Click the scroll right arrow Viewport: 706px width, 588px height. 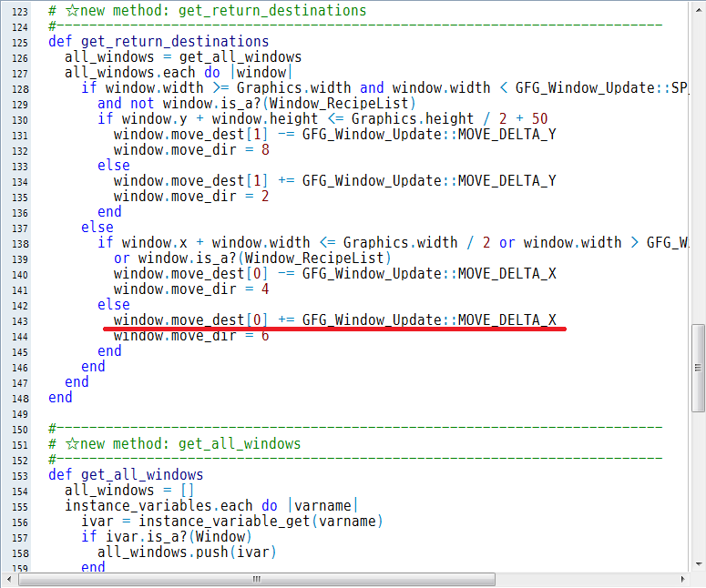[683, 579]
